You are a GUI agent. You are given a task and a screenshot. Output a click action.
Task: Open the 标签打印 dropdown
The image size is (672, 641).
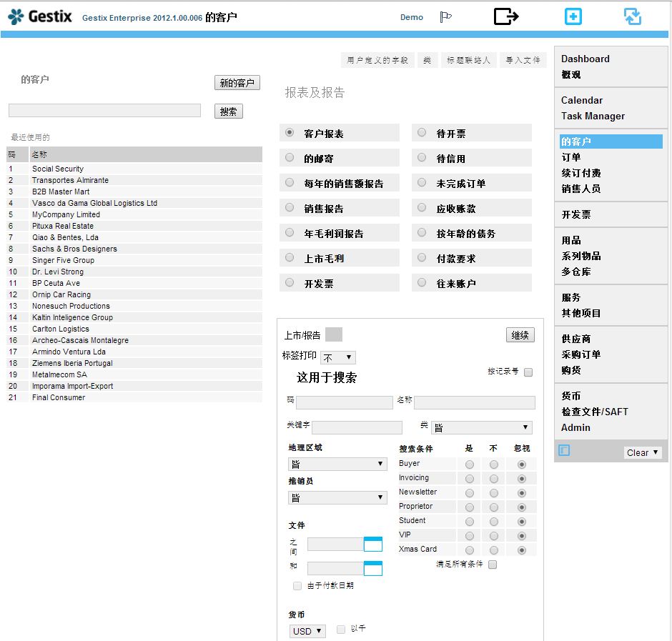pyautogui.click(x=337, y=357)
